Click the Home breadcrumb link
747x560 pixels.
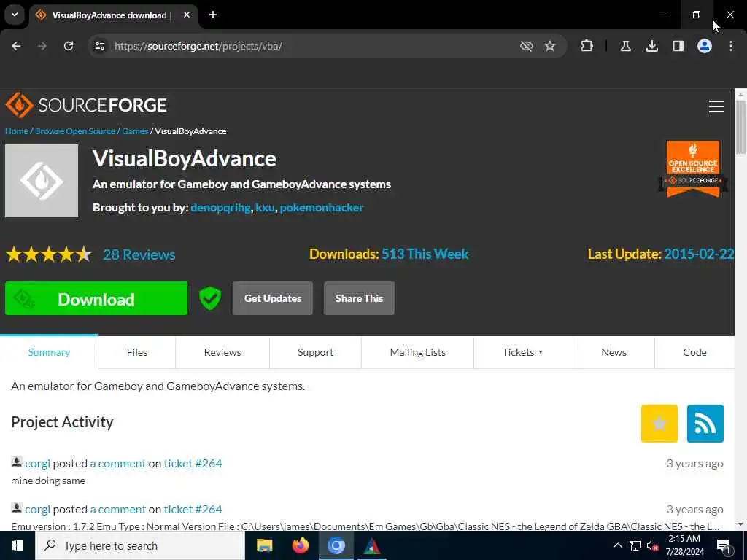click(17, 131)
